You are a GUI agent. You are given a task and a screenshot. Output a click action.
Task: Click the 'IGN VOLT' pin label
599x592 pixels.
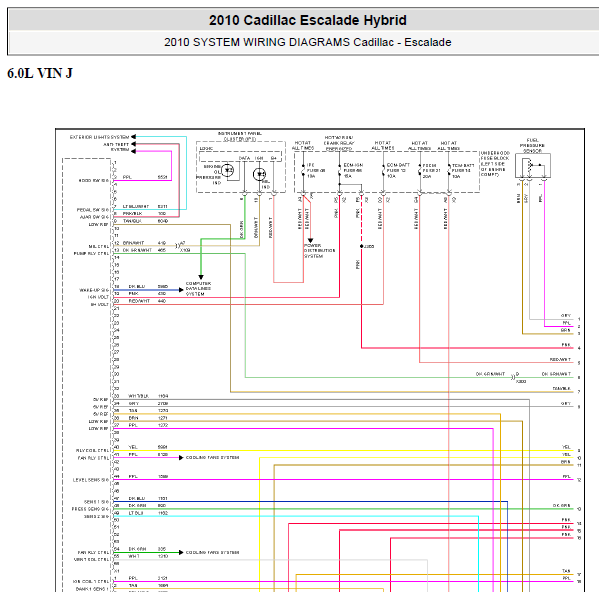[99, 297]
